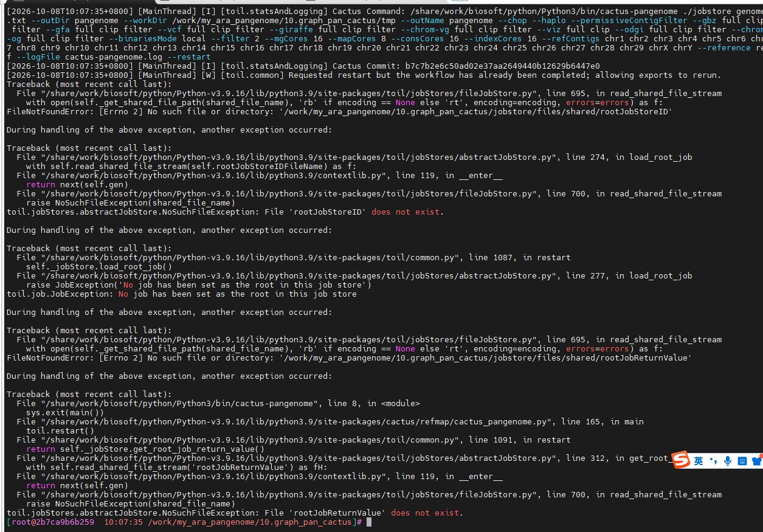The height and width of the screenshot is (532, 763).
Task: Open the Sogou input method logo menu
Action: [682, 460]
